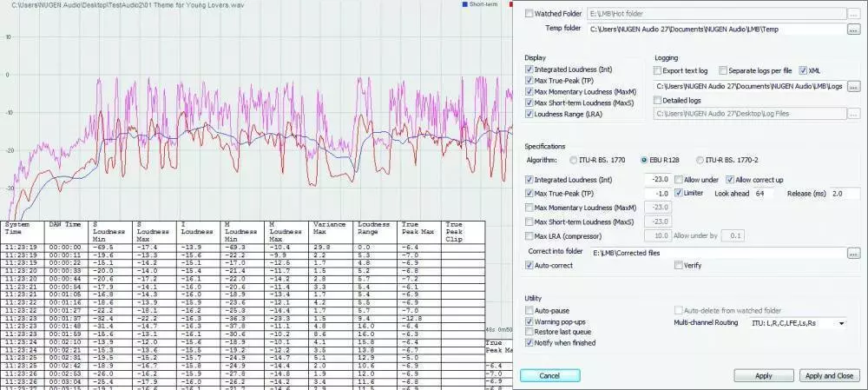
Task: Edit the Integrated Loudness target value -23.0
Action: [658, 180]
